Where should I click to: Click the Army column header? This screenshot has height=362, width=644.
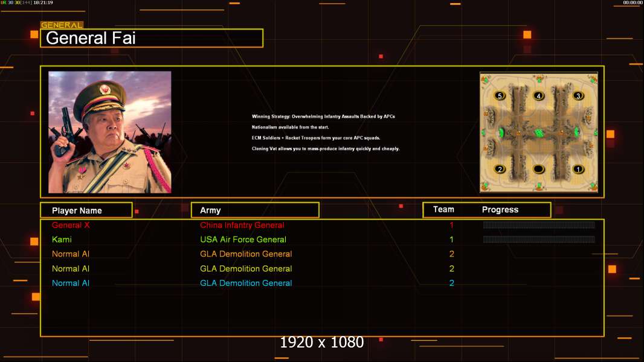[255, 211]
